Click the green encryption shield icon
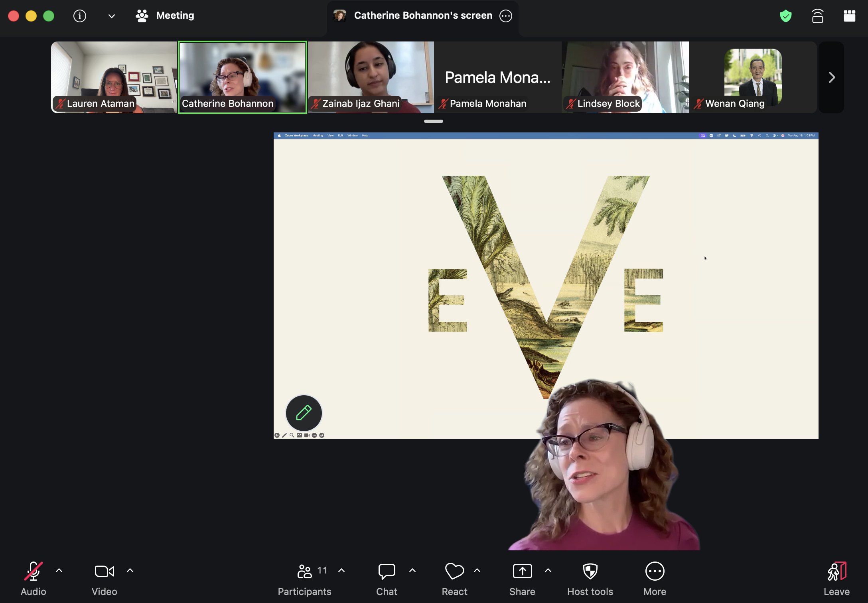 (x=785, y=16)
